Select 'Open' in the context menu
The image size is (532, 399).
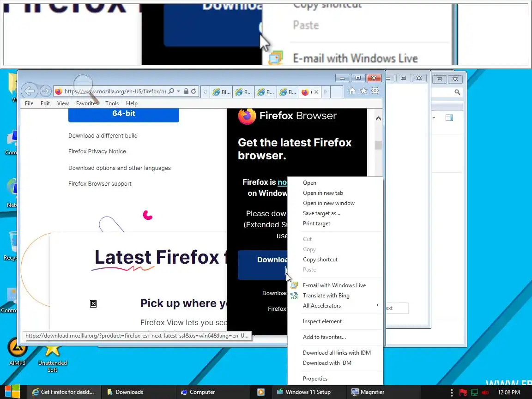pyautogui.click(x=335, y=183)
